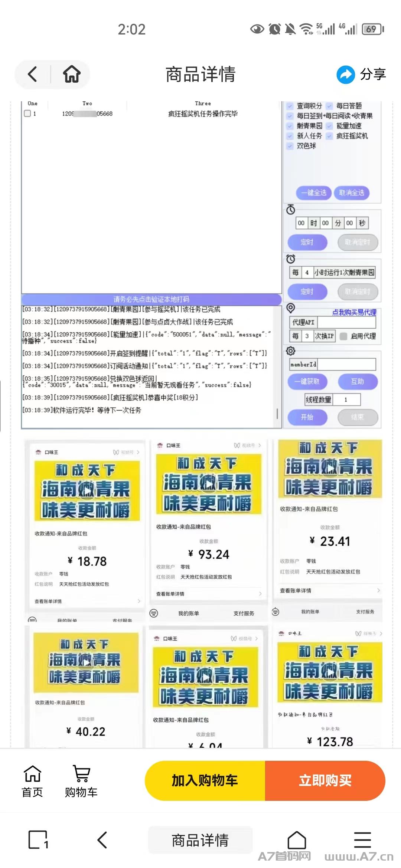Viewport: 401px width, 868px height.
Task: Click the 开始 start button
Action: (x=307, y=417)
